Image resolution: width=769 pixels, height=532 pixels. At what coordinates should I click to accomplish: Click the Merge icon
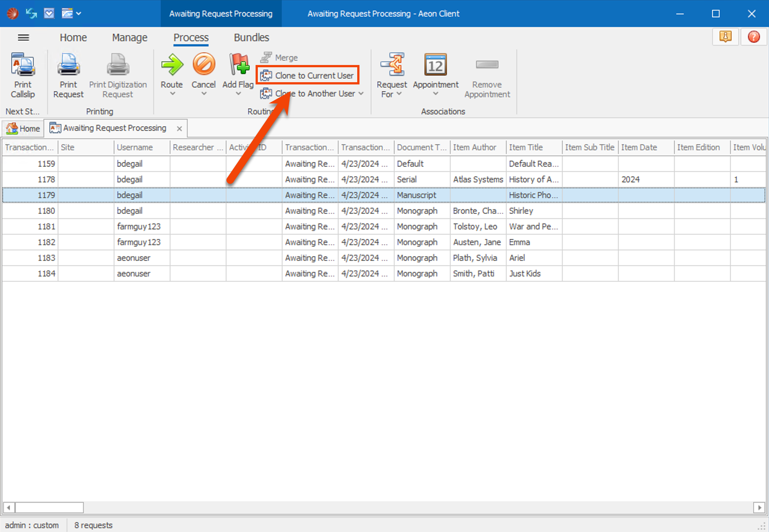point(266,57)
